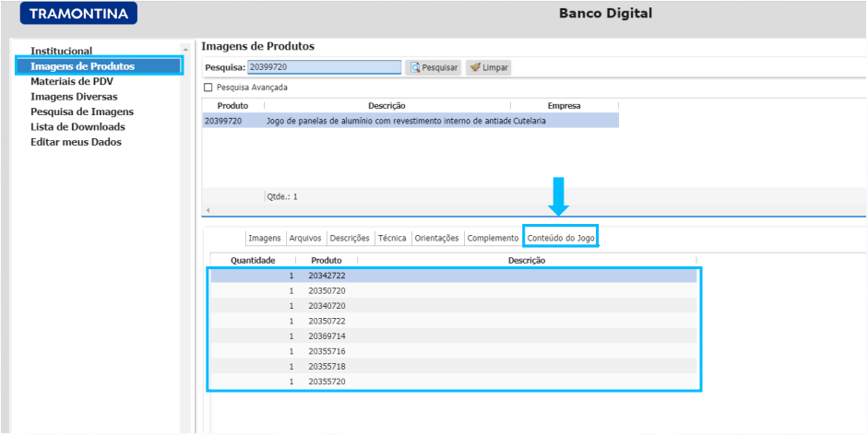This screenshot has width=868, height=435.
Task: Click the magnifier icon on Pesquisar button
Action: [415, 67]
